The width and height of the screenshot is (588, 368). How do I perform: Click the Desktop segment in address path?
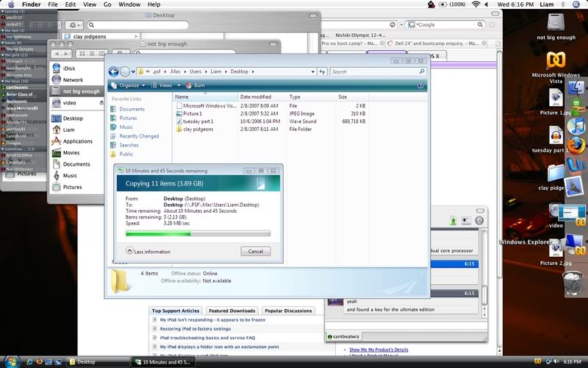point(240,71)
